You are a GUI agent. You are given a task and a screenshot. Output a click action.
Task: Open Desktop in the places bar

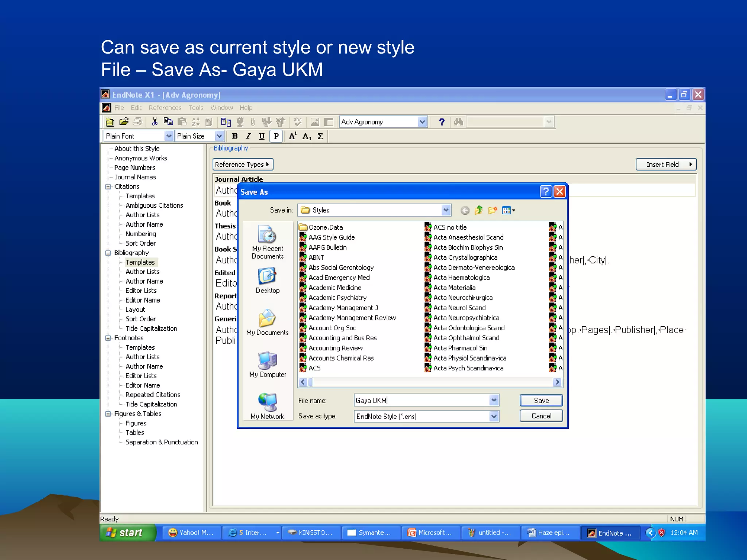pyautogui.click(x=267, y=281)
